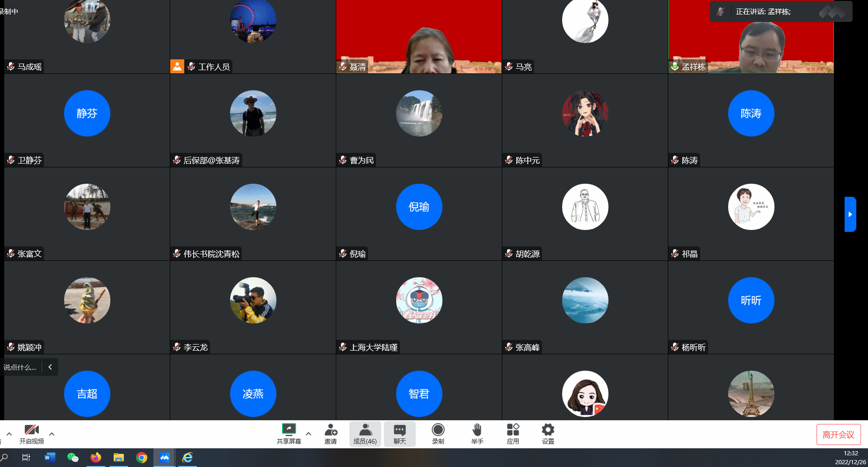Open the share screen (共享屏幕) tool
The height and width of the screenshot is (467, 868).
pyautogui.click(x=289, y=433)
